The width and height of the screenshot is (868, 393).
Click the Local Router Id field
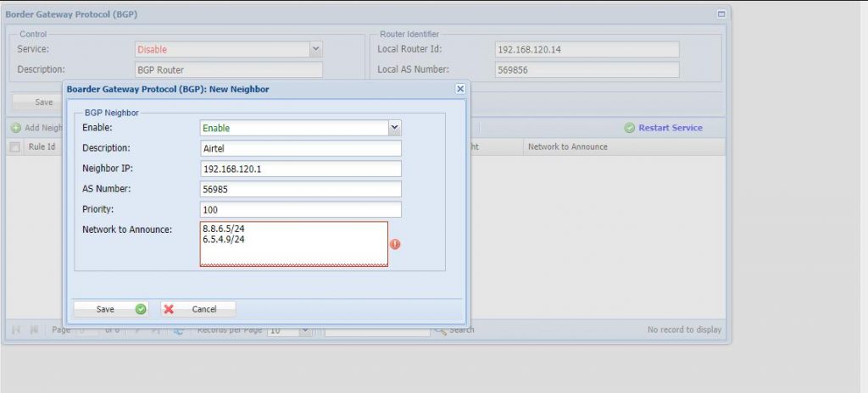click(x=586, y=50)
